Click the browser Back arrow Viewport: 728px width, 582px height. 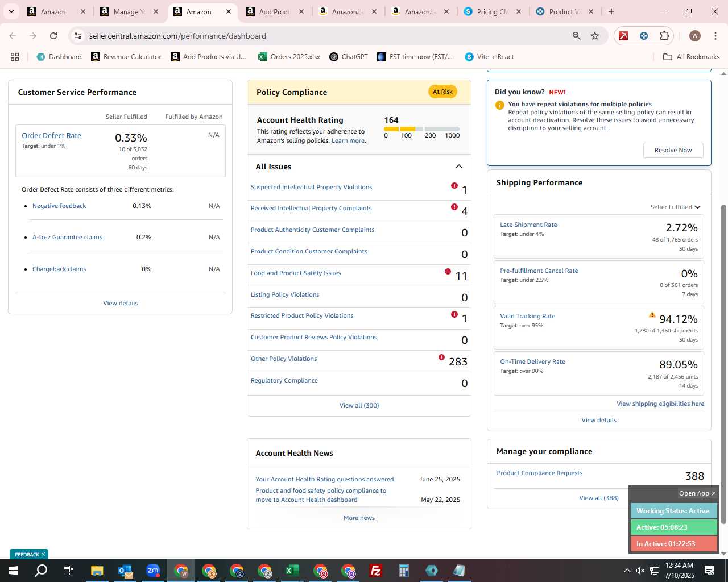(x=13, y=36)
